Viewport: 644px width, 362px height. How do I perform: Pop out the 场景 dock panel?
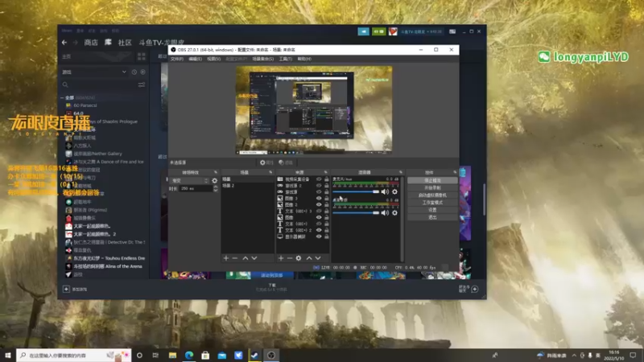[270, 172]
